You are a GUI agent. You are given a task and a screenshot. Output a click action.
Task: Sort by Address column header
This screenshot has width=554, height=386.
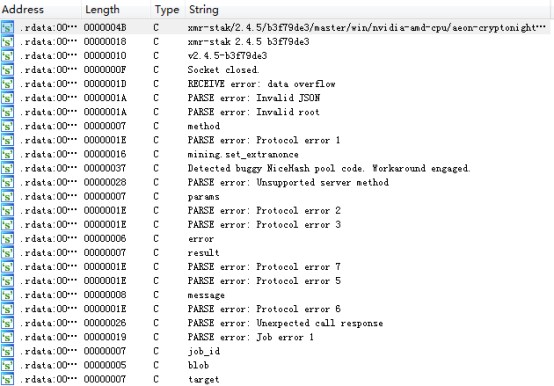coord(41,9)
